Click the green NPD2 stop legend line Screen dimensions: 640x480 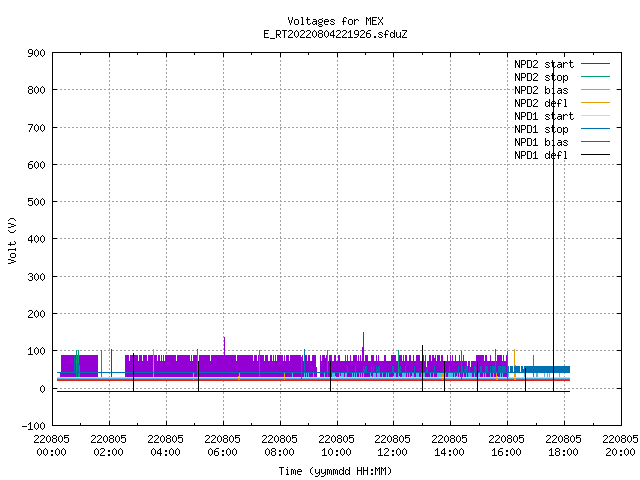click(596, 76)
